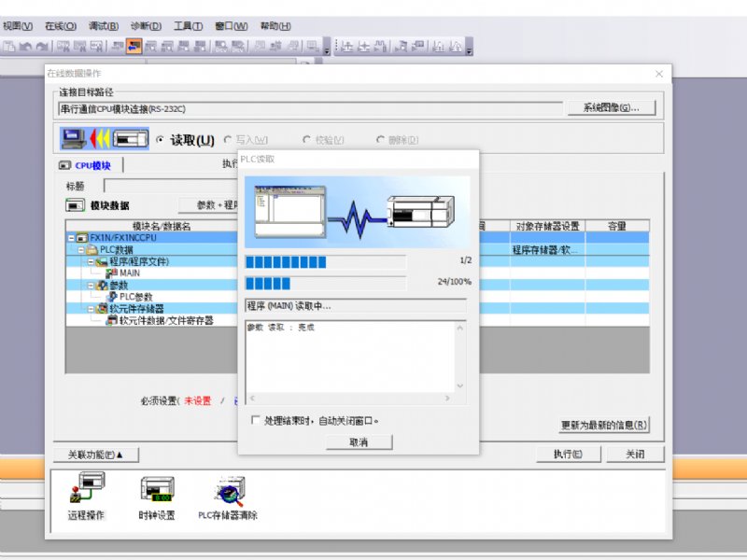
Task: Open the 时钟设置 clock setting icon
Action: (156, 489)
